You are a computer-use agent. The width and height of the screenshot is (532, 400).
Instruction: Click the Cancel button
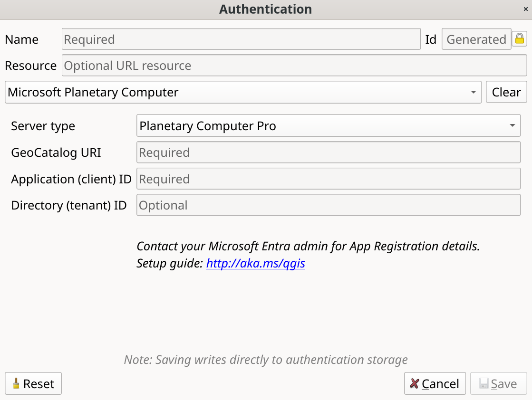(x=435, y=383)
